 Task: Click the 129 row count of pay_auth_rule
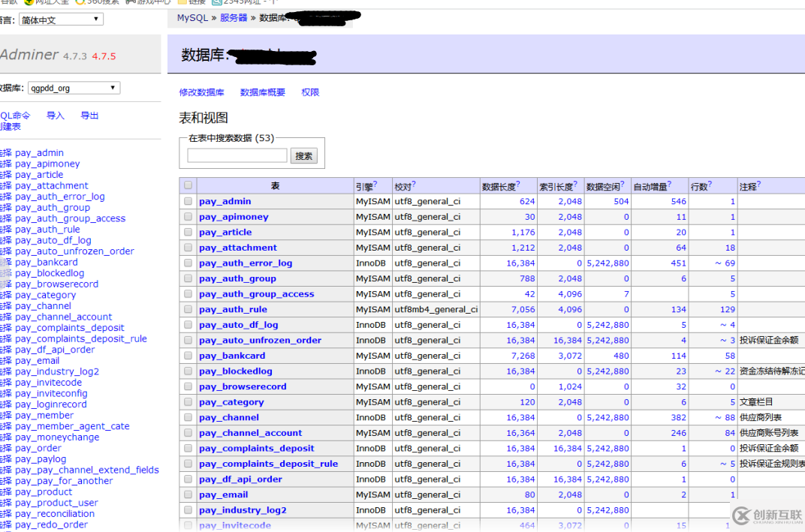[728, 309]
